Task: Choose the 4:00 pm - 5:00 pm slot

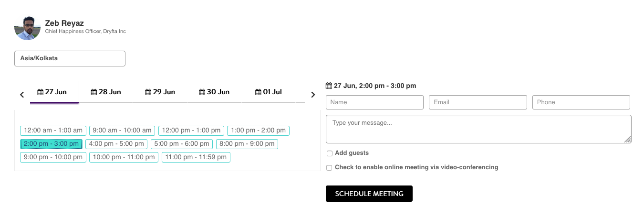Action: [x=116, y=144]
